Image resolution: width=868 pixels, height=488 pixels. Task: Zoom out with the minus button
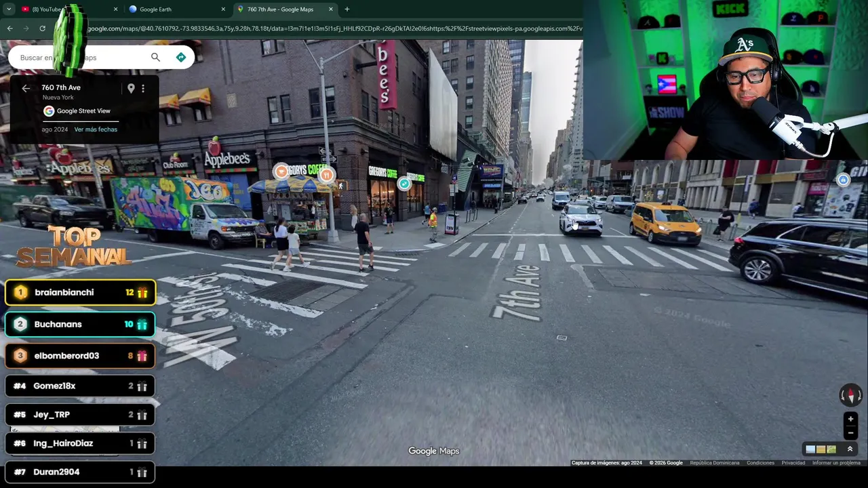850,433
